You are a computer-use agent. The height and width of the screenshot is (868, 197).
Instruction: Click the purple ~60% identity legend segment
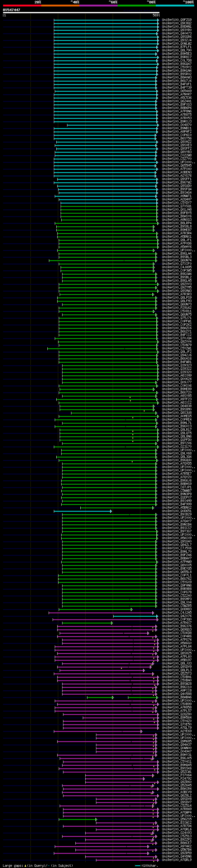coord(99,6)
